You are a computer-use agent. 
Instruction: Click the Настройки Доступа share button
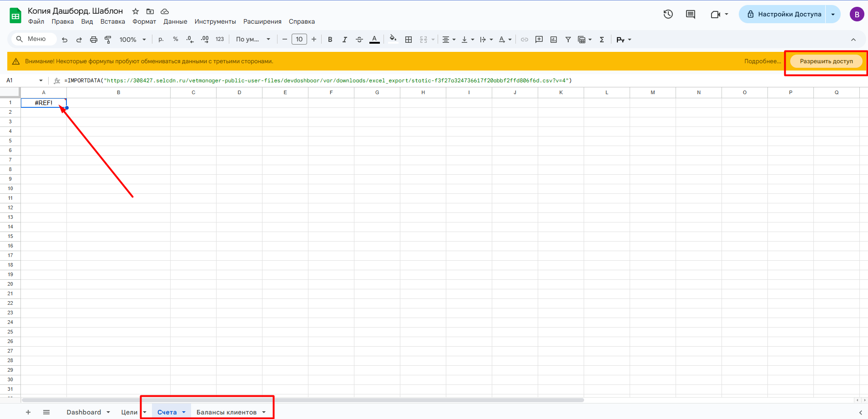click(783, 14)
